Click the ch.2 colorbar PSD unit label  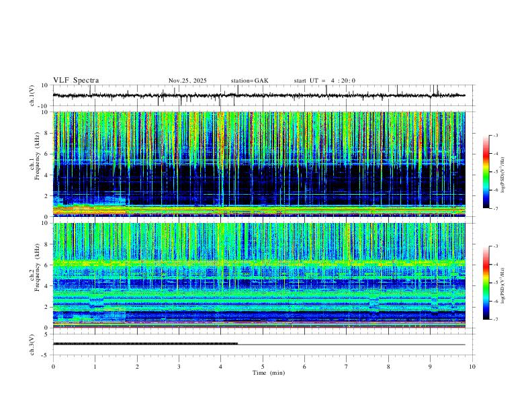[x=503, y=285]
